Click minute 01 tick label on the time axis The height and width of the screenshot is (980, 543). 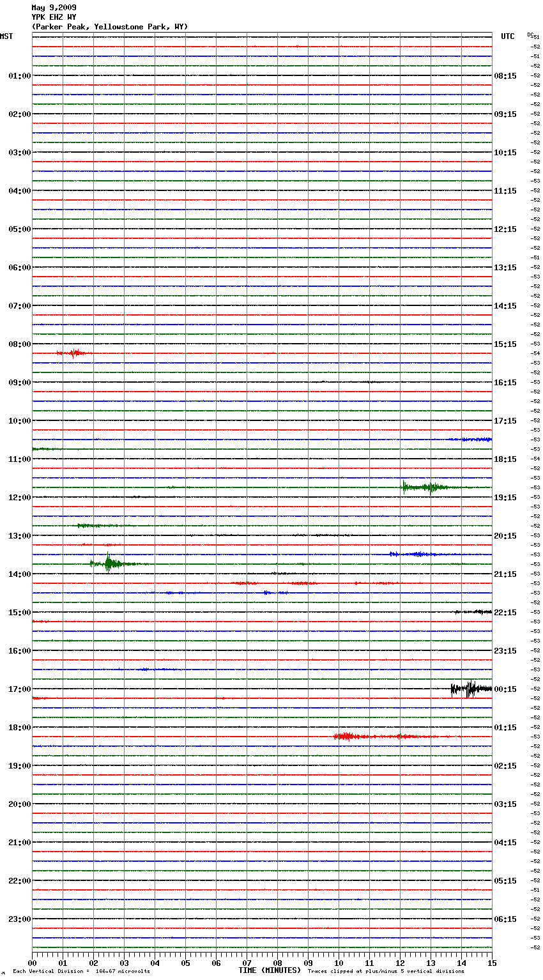63,963
